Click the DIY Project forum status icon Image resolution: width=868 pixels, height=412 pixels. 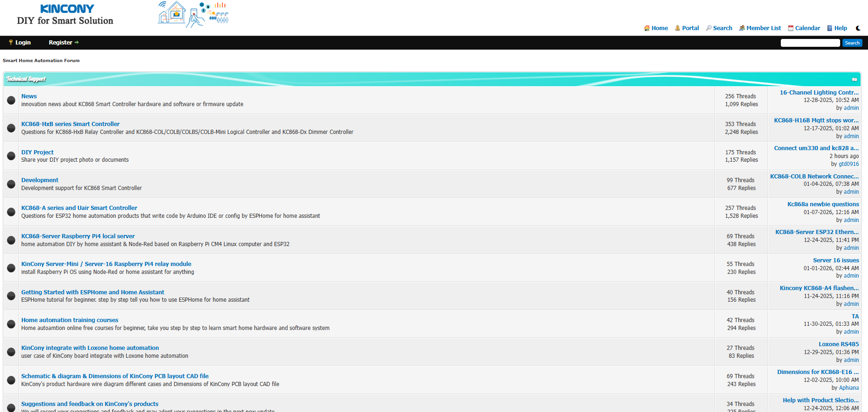tap(11, 156)
